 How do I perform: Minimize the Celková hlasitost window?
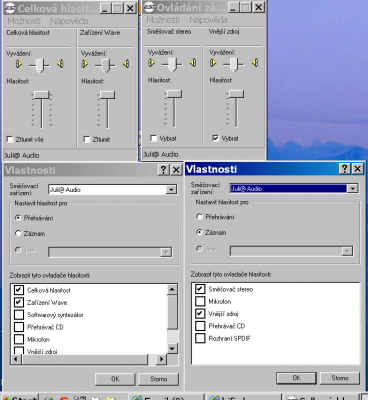pyautogui.click(x=105, y=8)
